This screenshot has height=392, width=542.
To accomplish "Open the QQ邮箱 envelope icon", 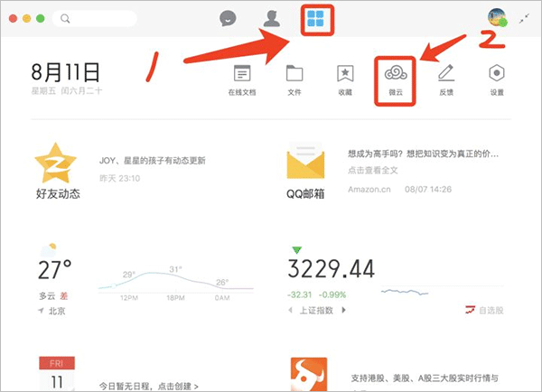I will click(x=305, y=164).
